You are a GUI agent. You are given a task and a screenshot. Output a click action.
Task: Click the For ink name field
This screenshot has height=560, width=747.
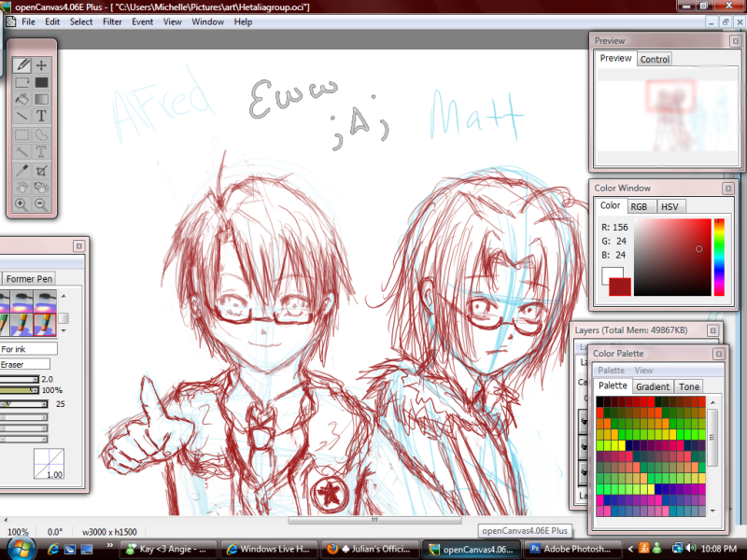pyautogui.click(x=29, y=349)
